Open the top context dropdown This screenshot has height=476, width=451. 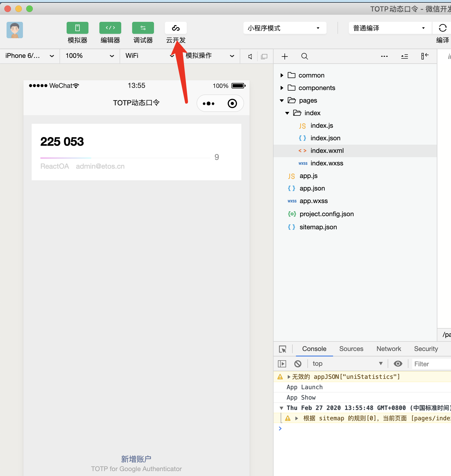347,364
